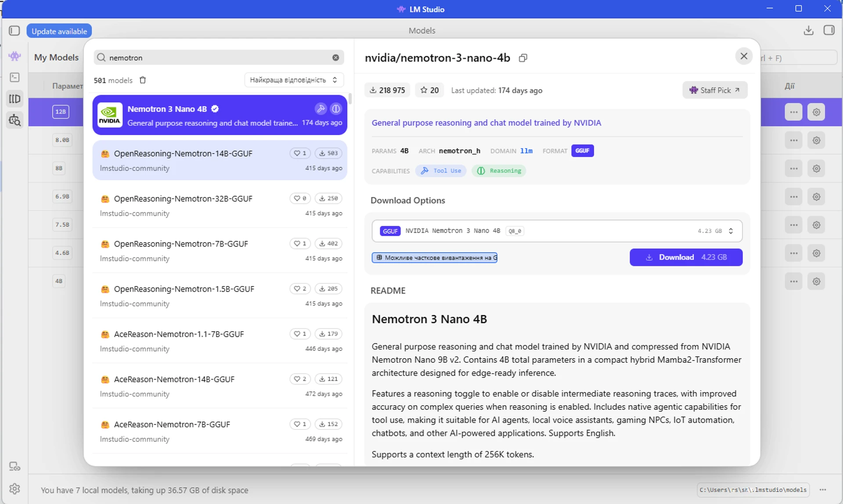Open the lmstudio models folder path button
This screenshot has height=504, width=843.
click(753, 490)
